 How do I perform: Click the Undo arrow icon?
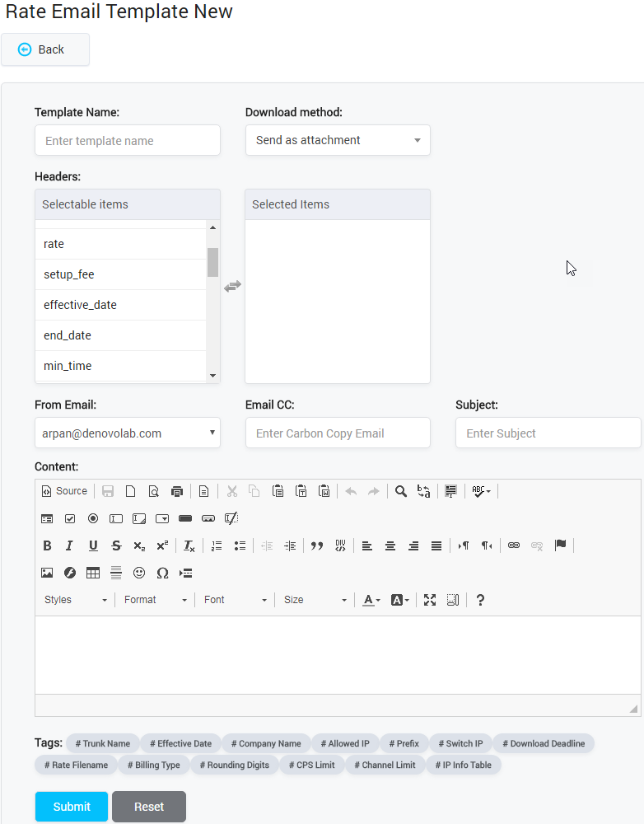click(351, 491)
